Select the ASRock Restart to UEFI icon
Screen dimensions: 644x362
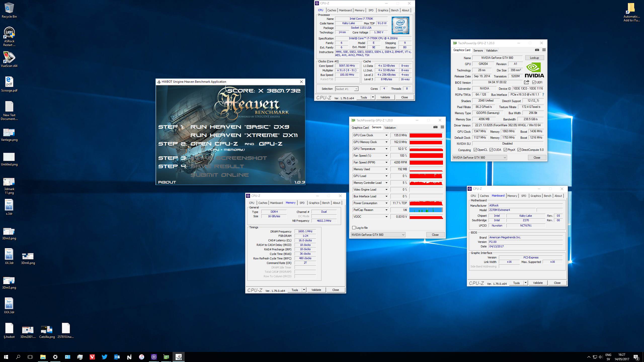click(x=9, y=36)
